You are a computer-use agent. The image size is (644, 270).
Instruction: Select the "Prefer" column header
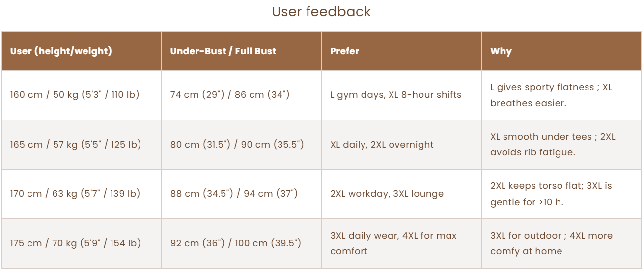point(344,51)
